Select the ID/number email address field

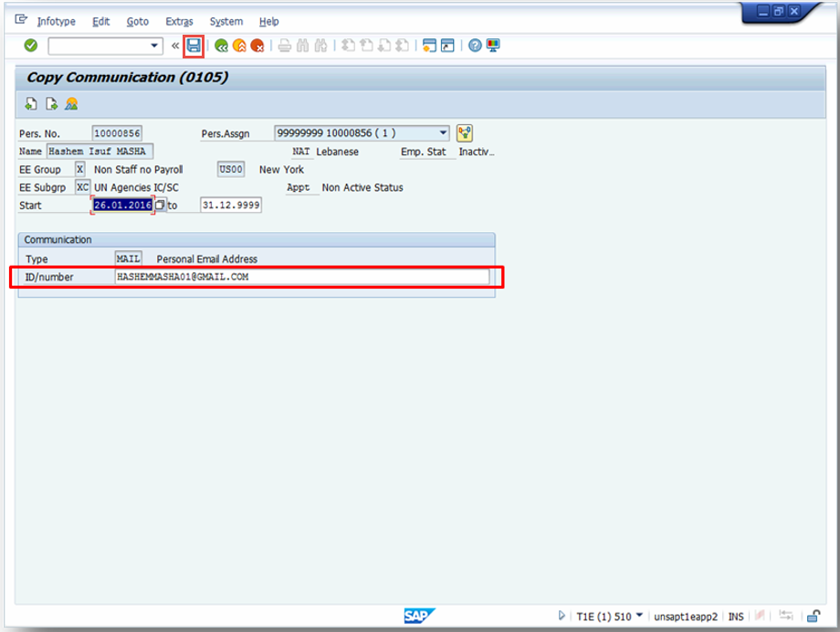(274, 277)
